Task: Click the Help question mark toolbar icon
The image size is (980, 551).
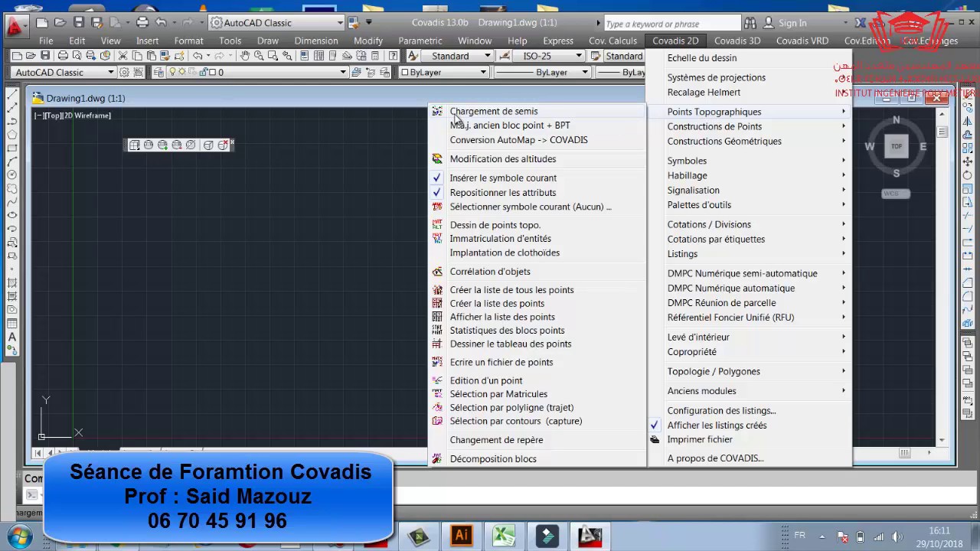Action: (394, 56)
